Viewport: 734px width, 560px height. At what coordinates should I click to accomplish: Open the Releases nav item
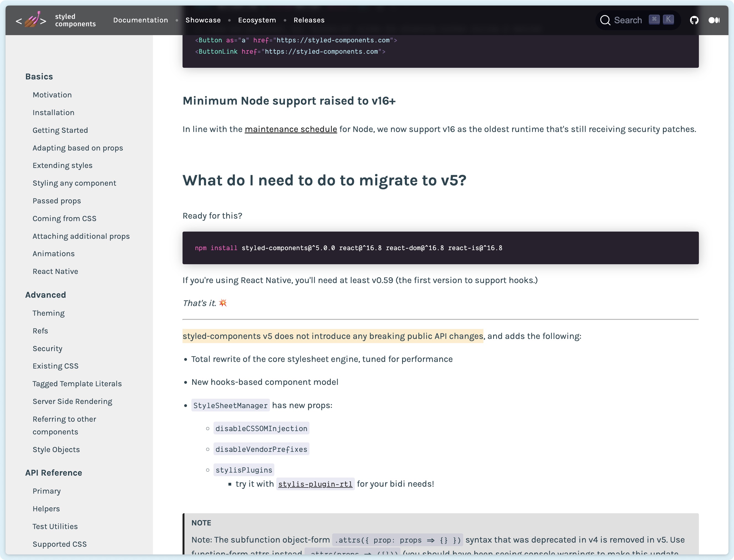tap(309, 20)
